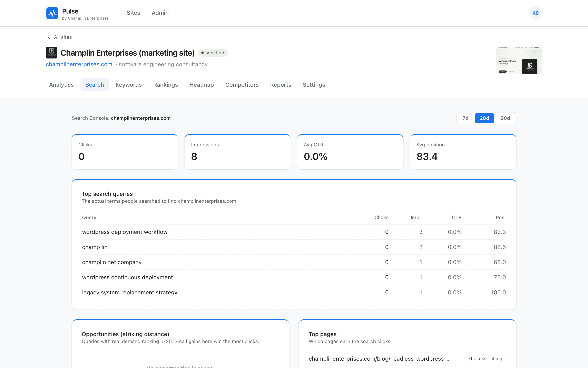Screen dimensions: 588x368
Task: Select the 'champlin net company' query row
Action: tap(294, 262)
